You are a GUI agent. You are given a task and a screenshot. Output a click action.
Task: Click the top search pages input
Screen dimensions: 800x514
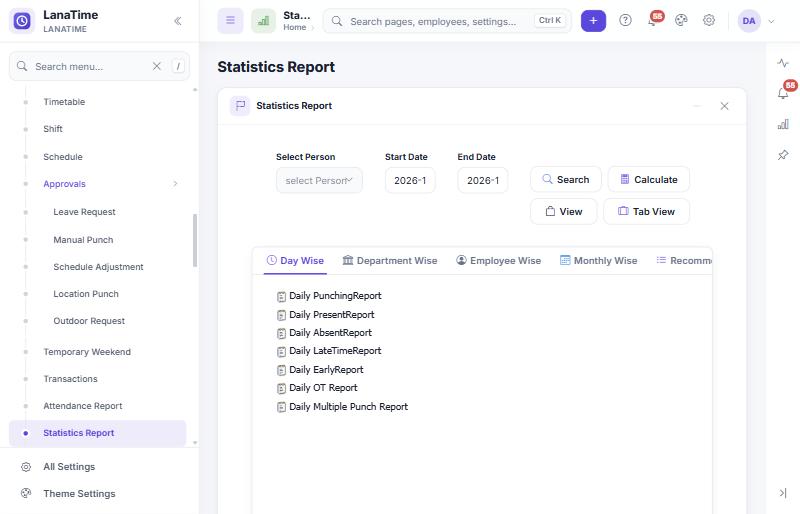(x=447, y=21)
